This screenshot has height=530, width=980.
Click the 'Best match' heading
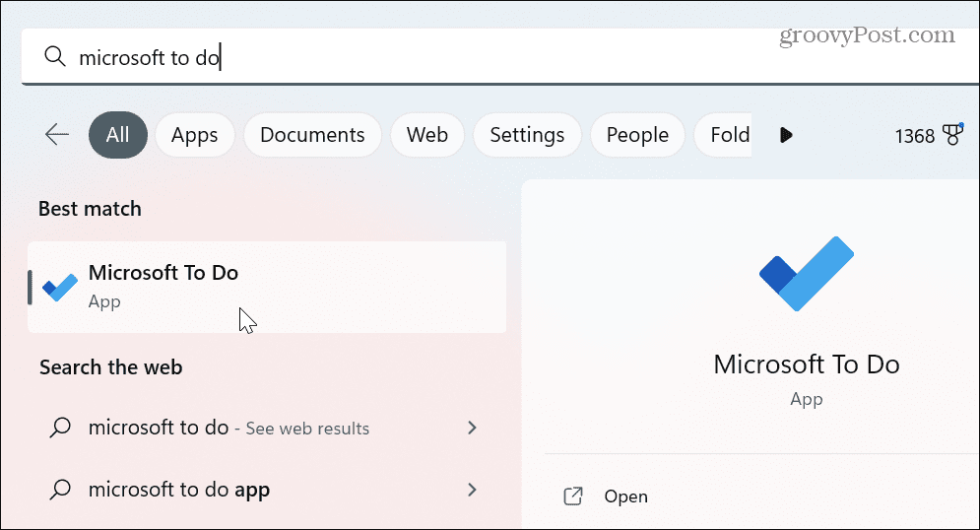pyautogui.click(x=90, y=209)
